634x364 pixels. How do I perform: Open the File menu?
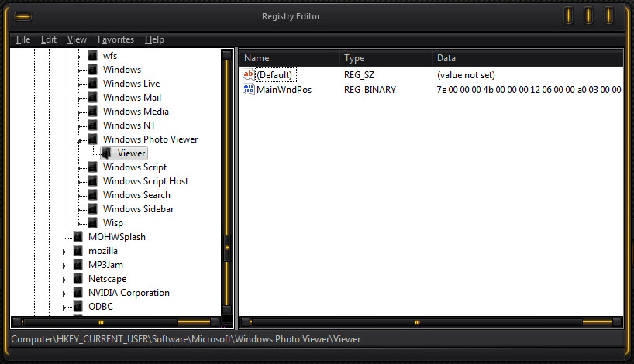coord(23,39)
